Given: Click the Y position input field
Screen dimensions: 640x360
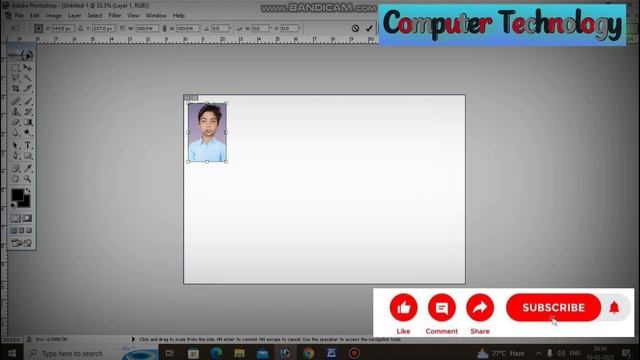Looking at the screenshot, I should coord(103,28).
